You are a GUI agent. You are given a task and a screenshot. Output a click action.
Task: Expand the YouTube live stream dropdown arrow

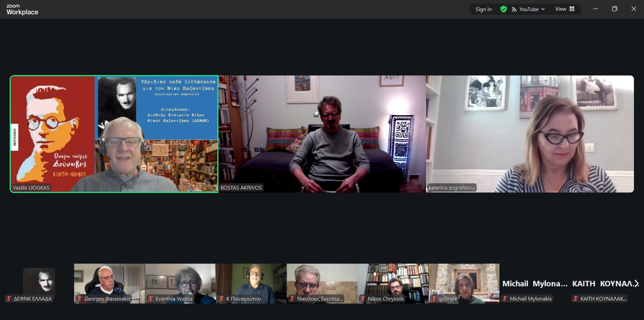coord(543,9)
